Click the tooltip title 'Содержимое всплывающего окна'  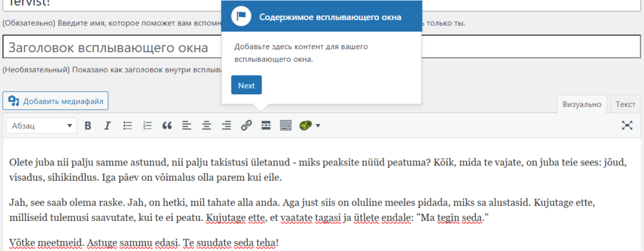pyautogui.click(x=330, y=17)
